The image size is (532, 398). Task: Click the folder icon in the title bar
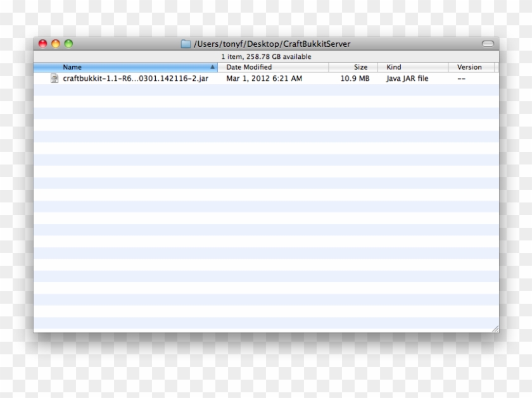click(x=186, y=44)
